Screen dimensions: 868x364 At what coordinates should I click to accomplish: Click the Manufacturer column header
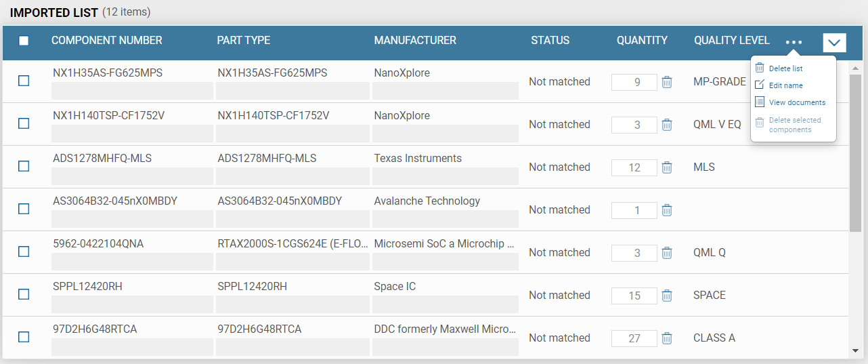415,40
